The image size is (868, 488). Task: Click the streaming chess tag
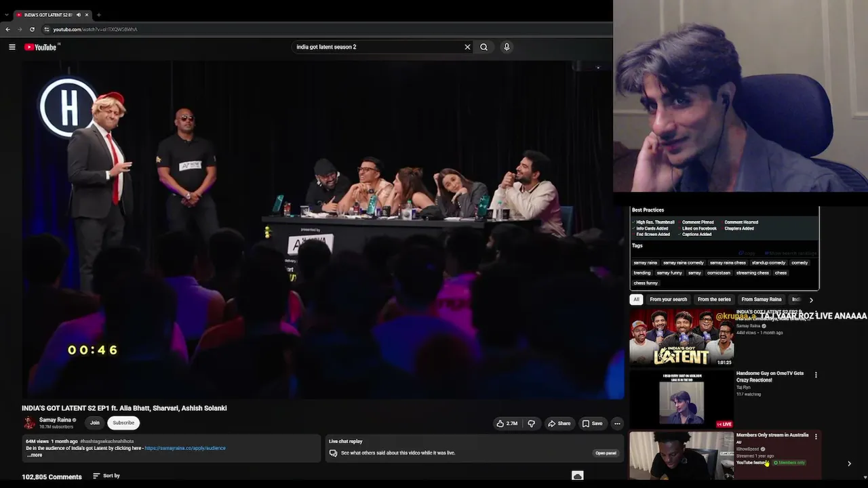point(753,273)
